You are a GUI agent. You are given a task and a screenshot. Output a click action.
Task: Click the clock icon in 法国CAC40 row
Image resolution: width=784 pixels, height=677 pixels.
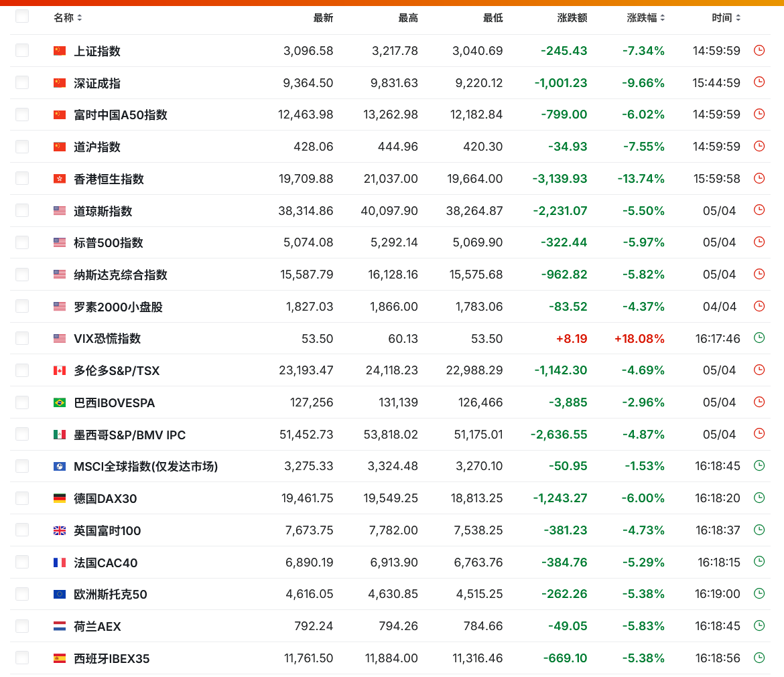[x=759, y=562]
